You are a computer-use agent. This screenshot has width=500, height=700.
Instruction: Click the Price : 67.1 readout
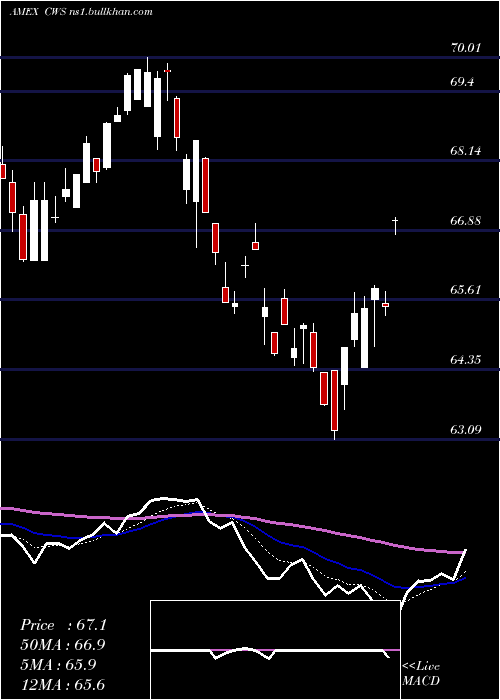[x=63, y=625]
